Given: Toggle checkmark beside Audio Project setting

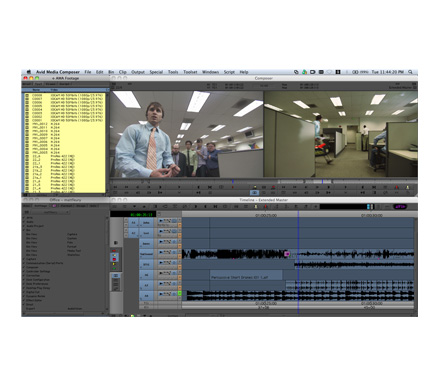Looking at the screenshot, I should (x=24, y=226).
